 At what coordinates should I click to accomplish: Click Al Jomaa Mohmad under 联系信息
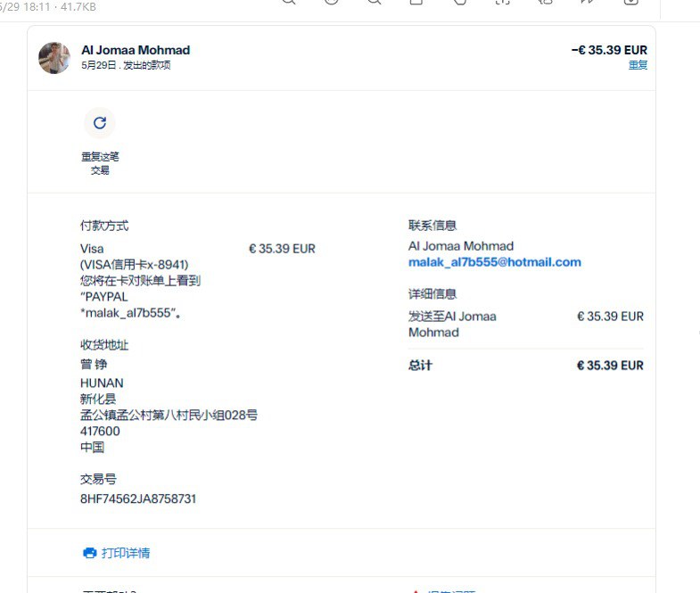pyautogui.click(x=461, y=246)
